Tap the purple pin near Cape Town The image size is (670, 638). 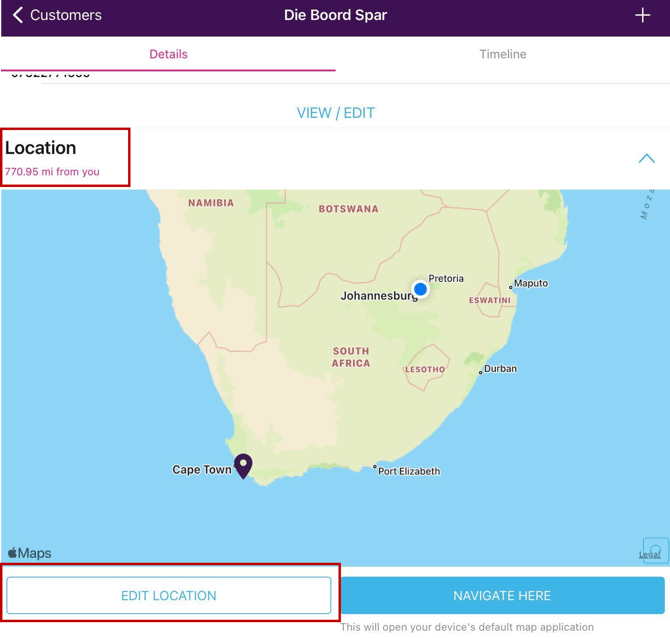pos(243,465)
